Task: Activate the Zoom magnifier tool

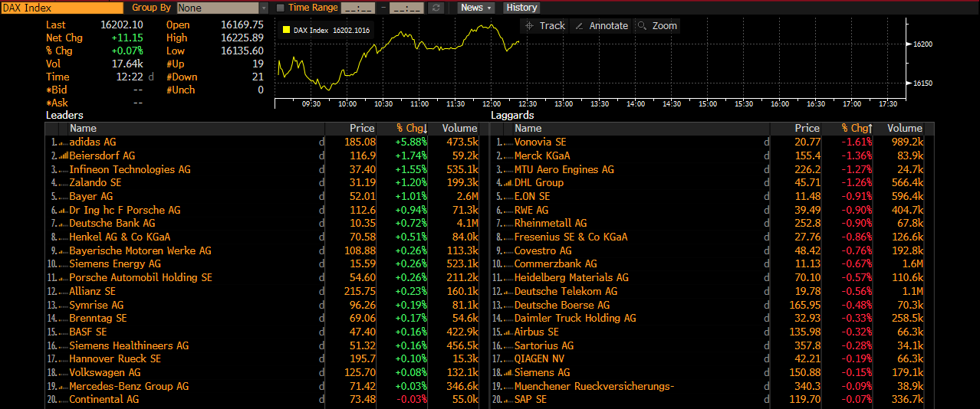Action: coord(657,25)
